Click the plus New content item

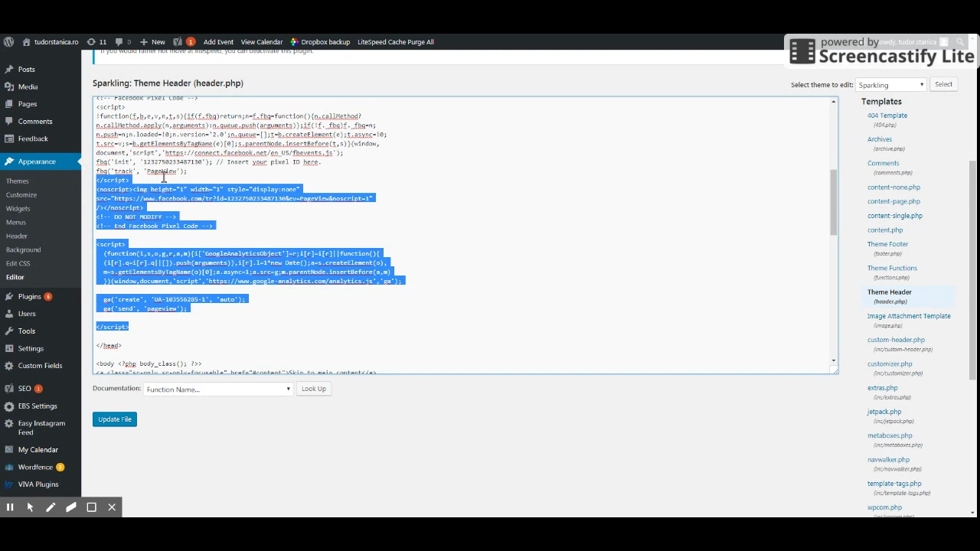click(152, 42)
